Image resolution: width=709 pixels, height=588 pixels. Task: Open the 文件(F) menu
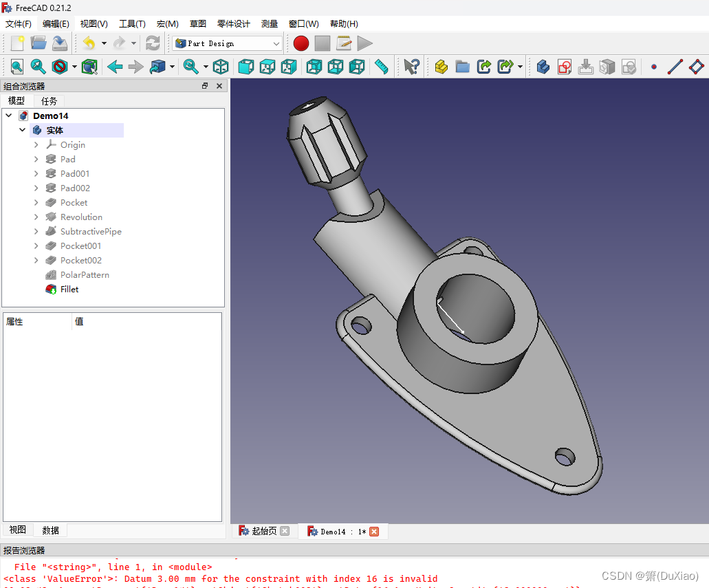[x=19, y=24]
